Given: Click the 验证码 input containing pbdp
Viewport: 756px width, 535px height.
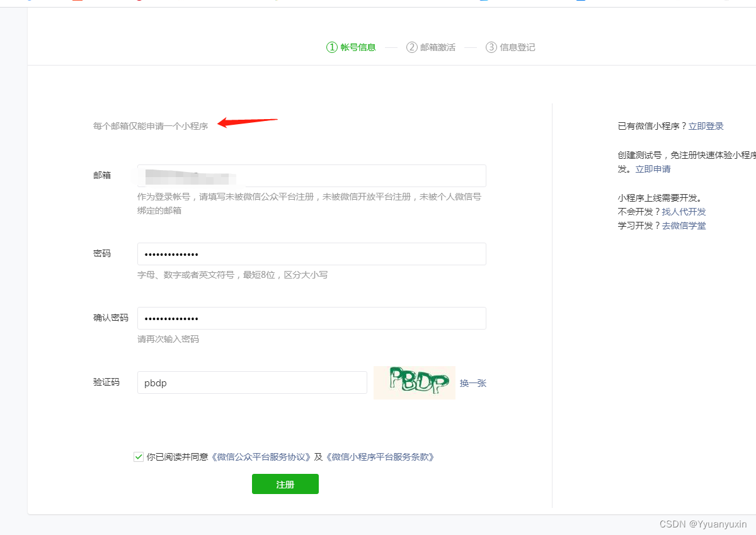Looking at the screenshot, I should 252,383.
